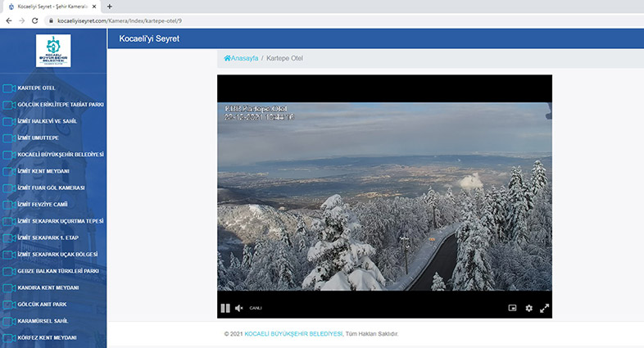Open İzmit Fuar Göl Kamerası feed

[51, 188]
